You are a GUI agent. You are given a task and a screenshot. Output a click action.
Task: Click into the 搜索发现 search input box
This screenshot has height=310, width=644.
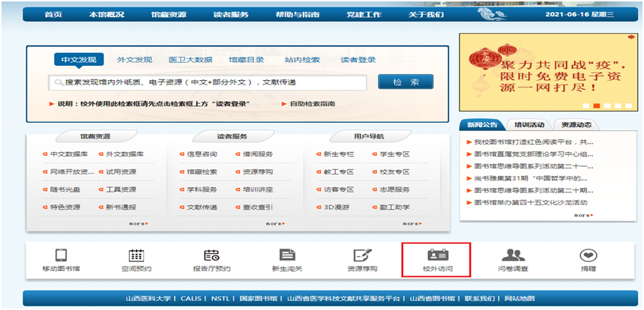point(210,82)
